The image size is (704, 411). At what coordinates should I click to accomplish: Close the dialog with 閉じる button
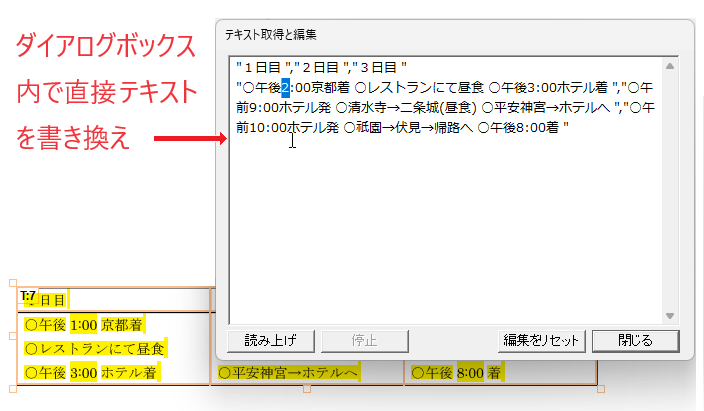(635, 341)
